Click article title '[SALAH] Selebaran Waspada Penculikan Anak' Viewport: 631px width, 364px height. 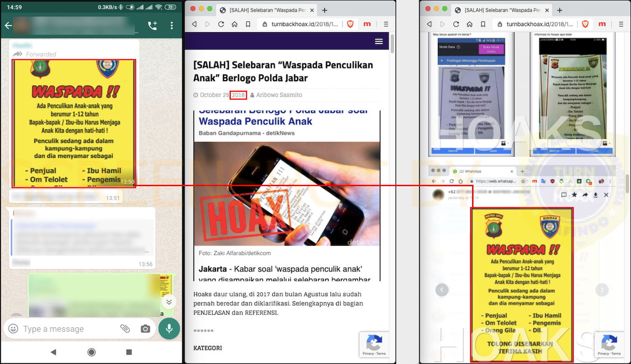[283, 71]
